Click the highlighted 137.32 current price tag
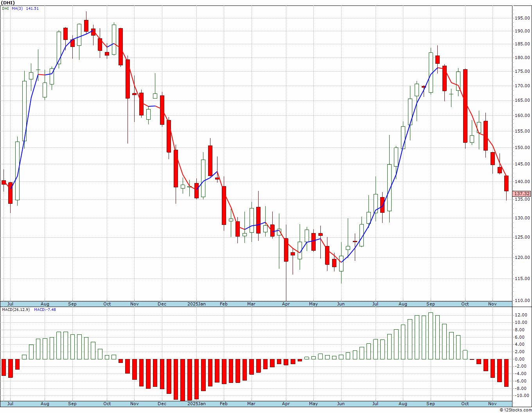Viewport: 532px width, 413px height. pyautogui.click(x=522, y=194)
